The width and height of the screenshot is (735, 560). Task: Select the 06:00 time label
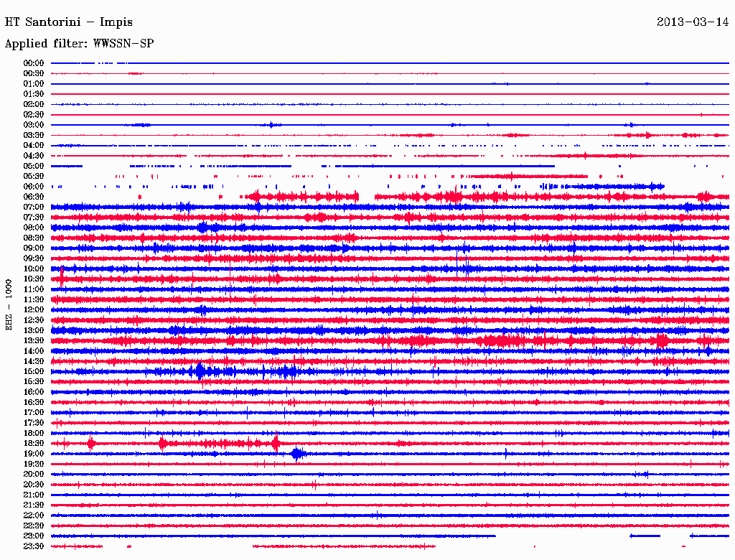click(34, 187)
